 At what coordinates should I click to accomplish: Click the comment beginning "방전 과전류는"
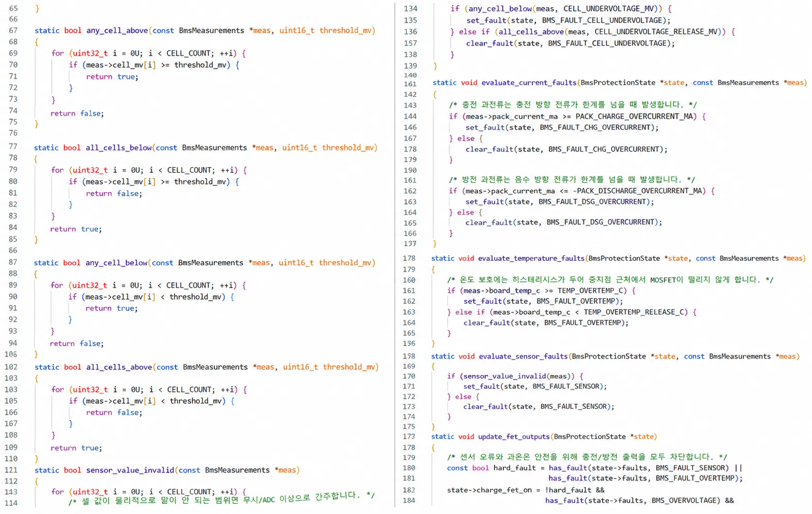point(571,180)
